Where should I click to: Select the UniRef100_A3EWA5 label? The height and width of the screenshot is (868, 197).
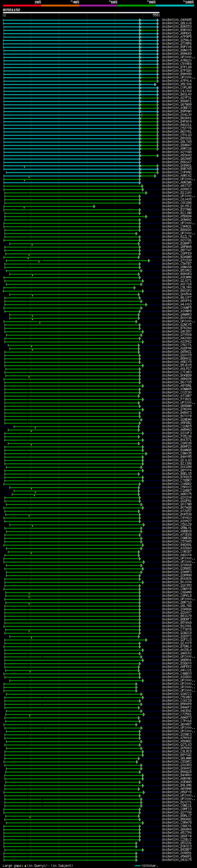point(177,782)
